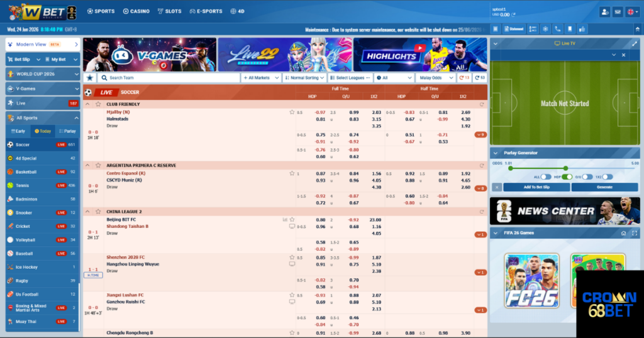Toggle the ALL switch in Parlay Generator
This screenshot has height=338, width=644.
[546, 177]
